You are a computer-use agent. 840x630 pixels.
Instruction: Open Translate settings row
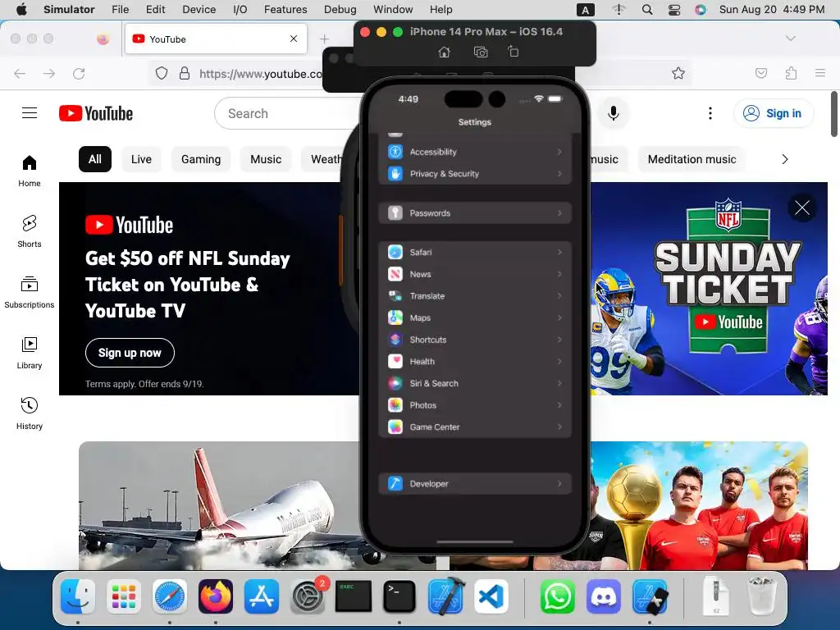point(475,295)
